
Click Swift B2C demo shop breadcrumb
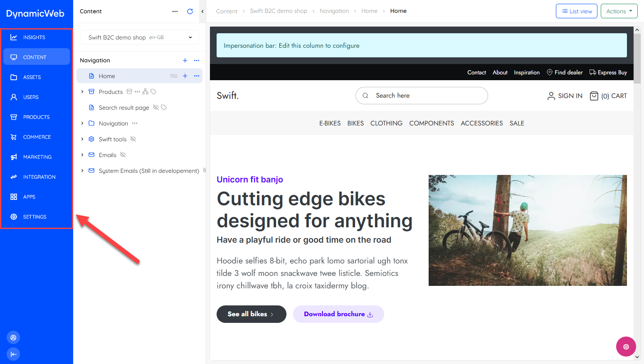pos(279,11)
